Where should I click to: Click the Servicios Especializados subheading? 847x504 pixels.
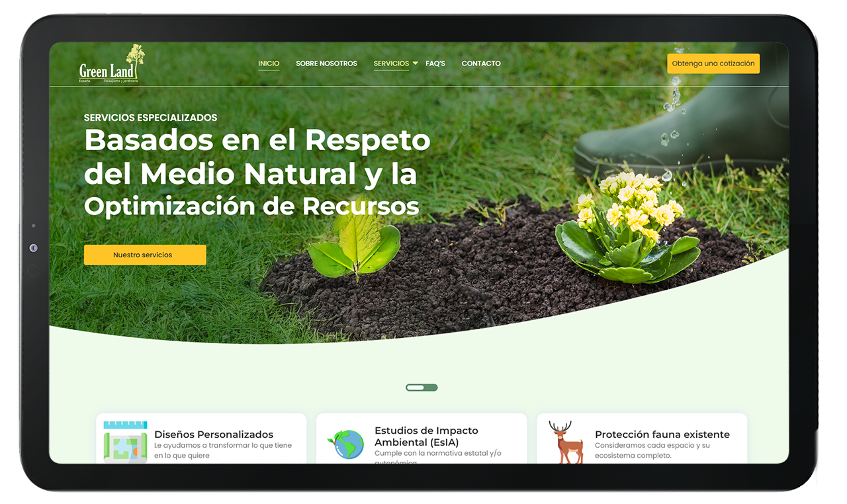tap(150, 118)
